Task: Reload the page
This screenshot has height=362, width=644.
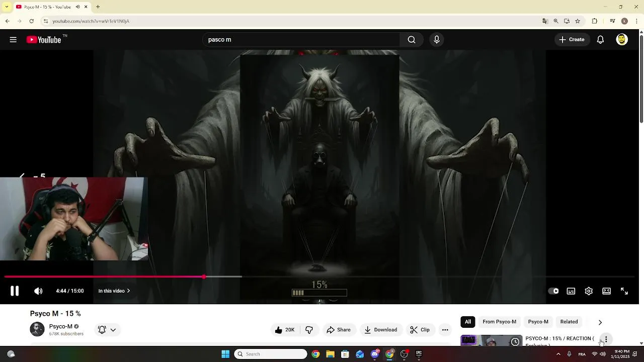Action: 32,21
